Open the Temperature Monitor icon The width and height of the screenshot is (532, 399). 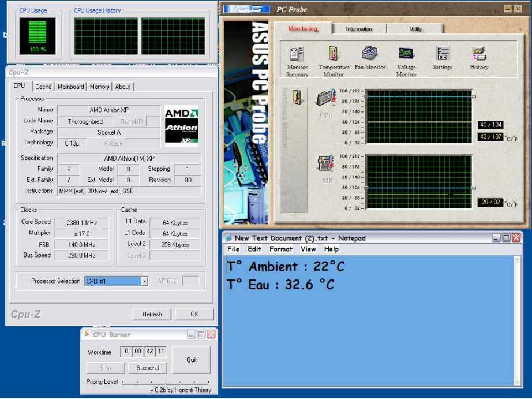click(334, 61)
